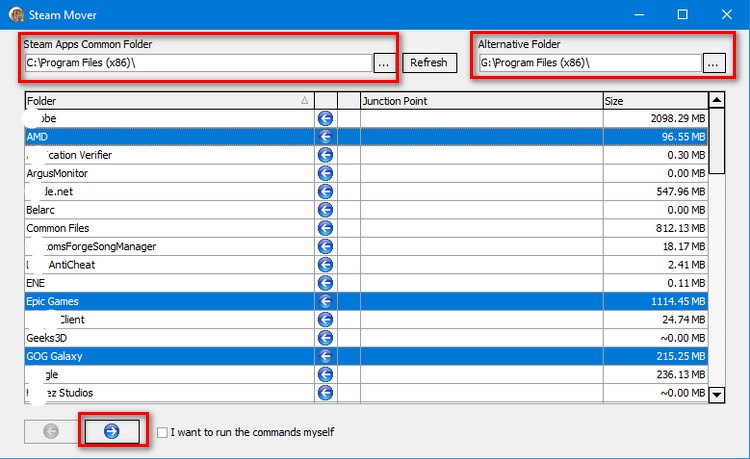The height and width of the screenshot is (459, 750).
Task: Click the blue arrow in the AntiCheat row
Action: 325,265
